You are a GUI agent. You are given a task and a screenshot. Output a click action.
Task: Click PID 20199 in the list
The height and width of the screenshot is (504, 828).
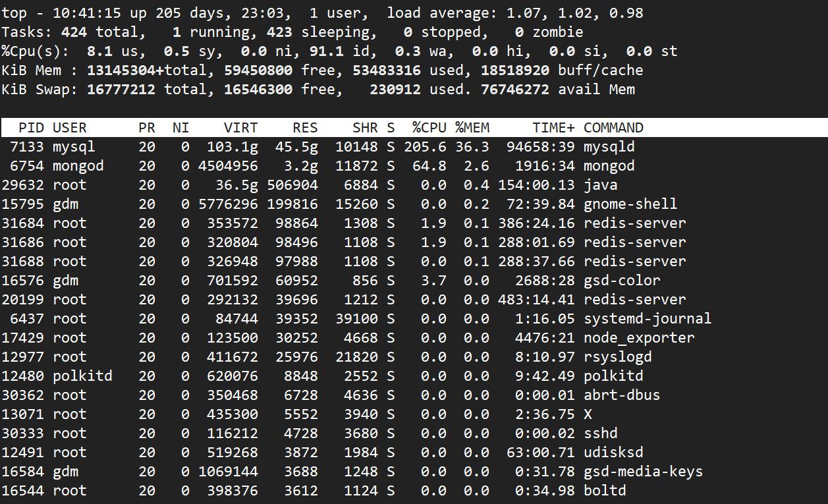(22, 300)
